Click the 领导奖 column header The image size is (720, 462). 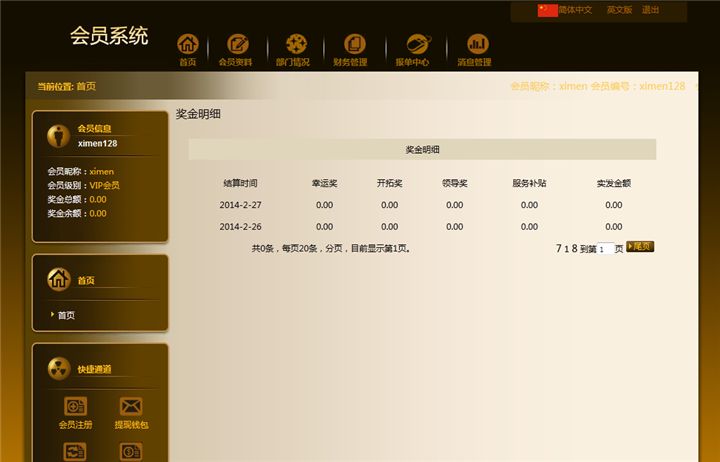pyautogui.click(x=455, y=183)
